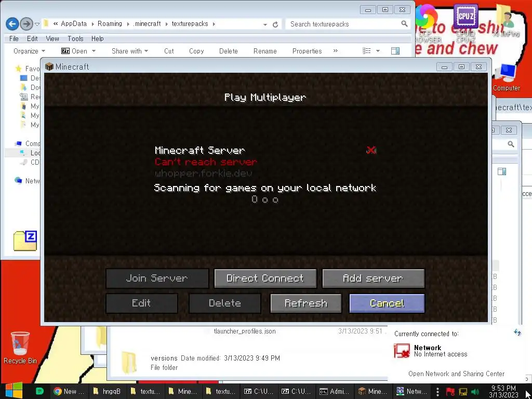Open the CPUID CPU-Z desktop icon
The height and width of the screenshot is (399, 532).
tap(465, 23)
